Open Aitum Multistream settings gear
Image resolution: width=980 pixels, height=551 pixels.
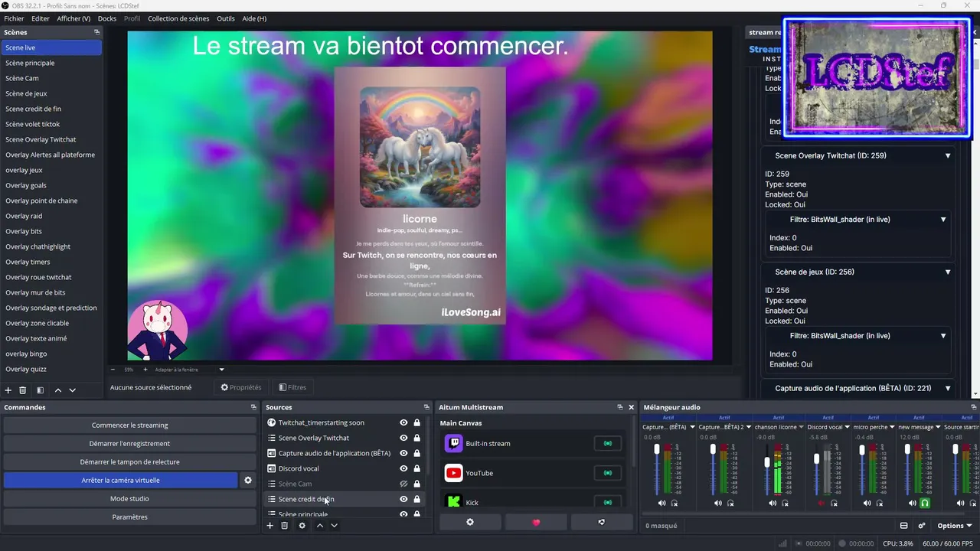(x=470, y=522)
